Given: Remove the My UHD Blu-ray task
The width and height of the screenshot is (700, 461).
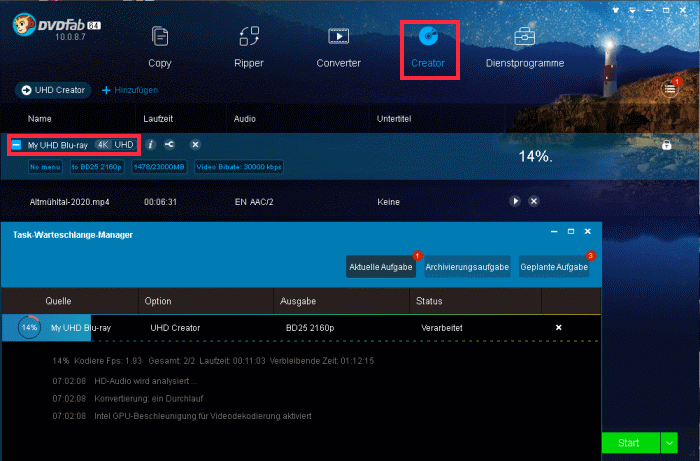Looking at the screenshot, I should (x=195, y=145).
